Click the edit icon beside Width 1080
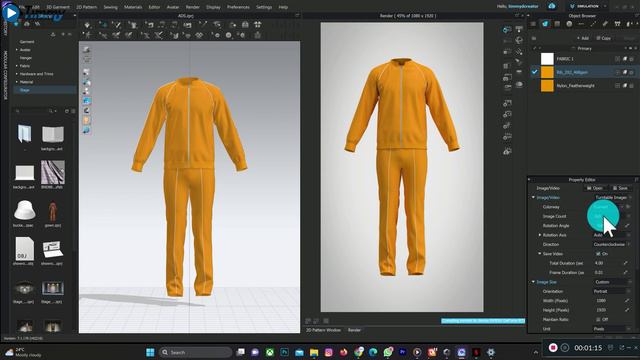The height and width of the screenshot is (360, 640). click(x=626, y=301)
